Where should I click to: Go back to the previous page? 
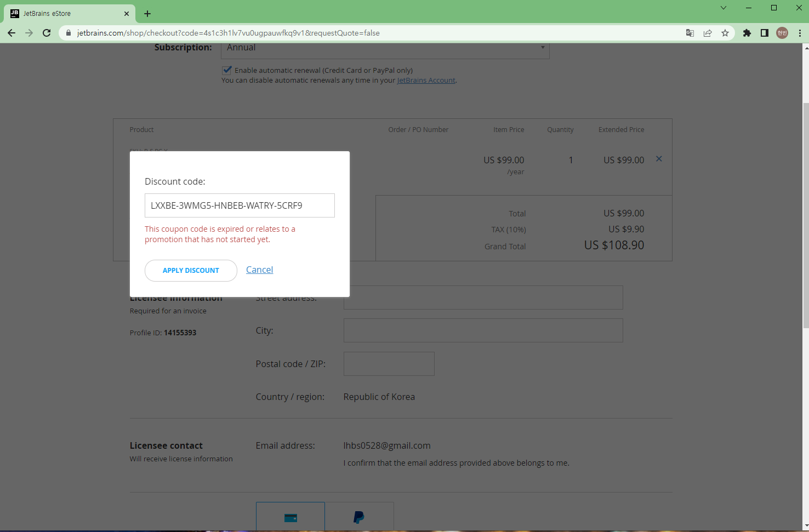12,33
